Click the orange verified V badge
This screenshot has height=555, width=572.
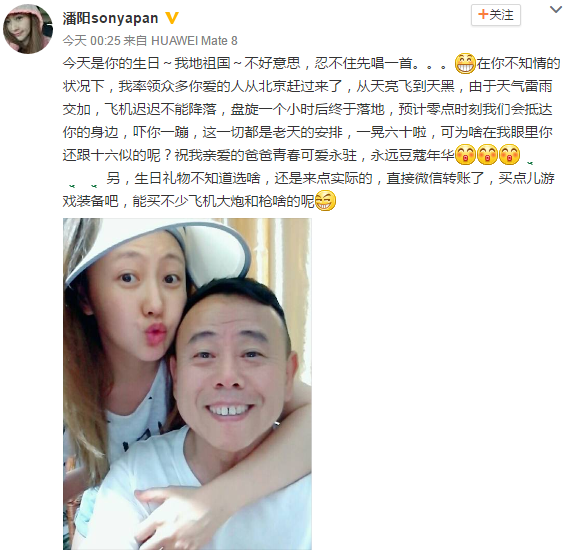(x=172, y=18)
